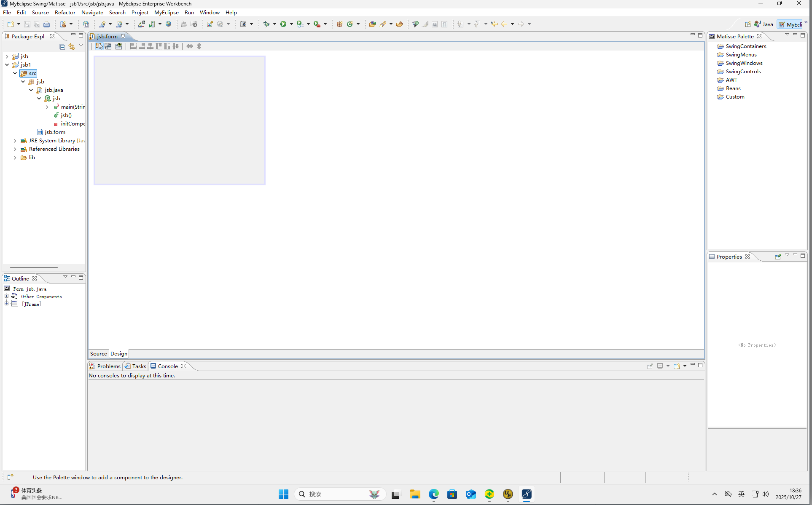This screenshot has height=505, width=812.
Task: Toggle Link with Editor in Package Explorer
Action: [x=72, y=47]
